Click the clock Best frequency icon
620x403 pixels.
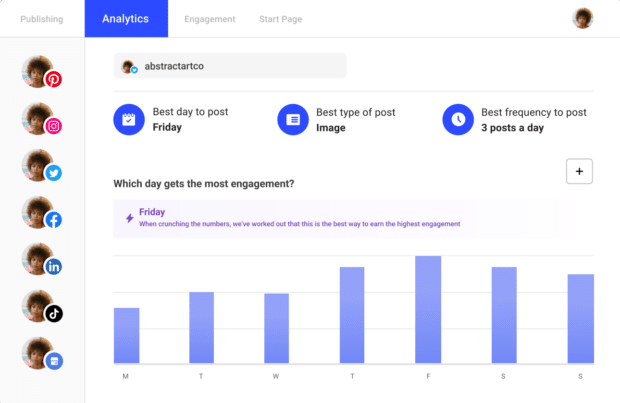[458, 119]
